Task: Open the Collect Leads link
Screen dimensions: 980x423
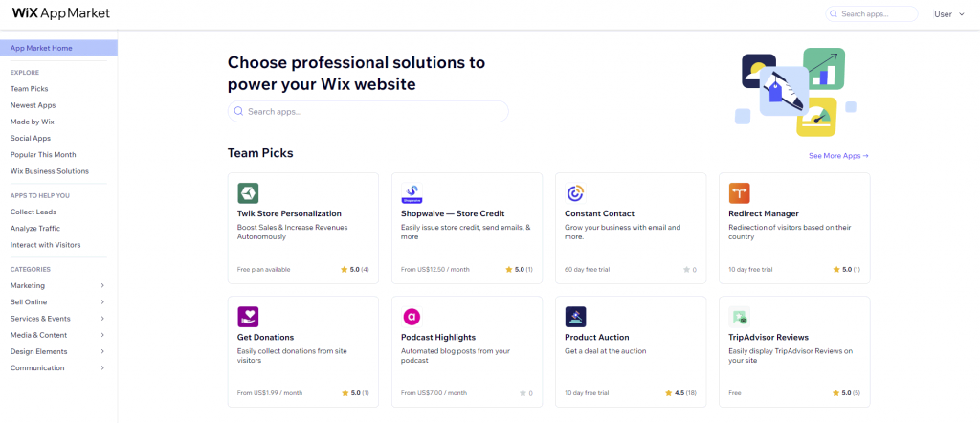Action: 33,211
